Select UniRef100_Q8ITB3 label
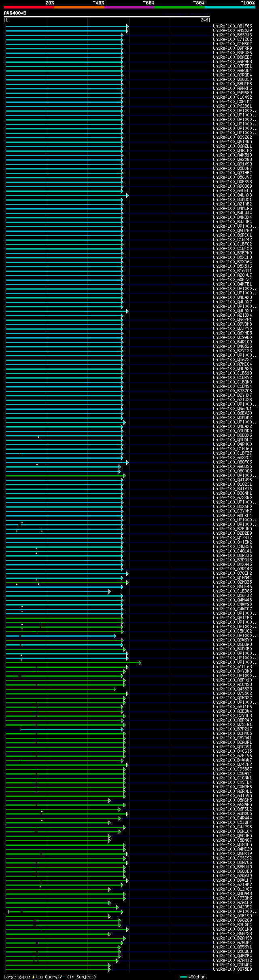This screenshot has width=259, height=980. (x=232, y=618)
